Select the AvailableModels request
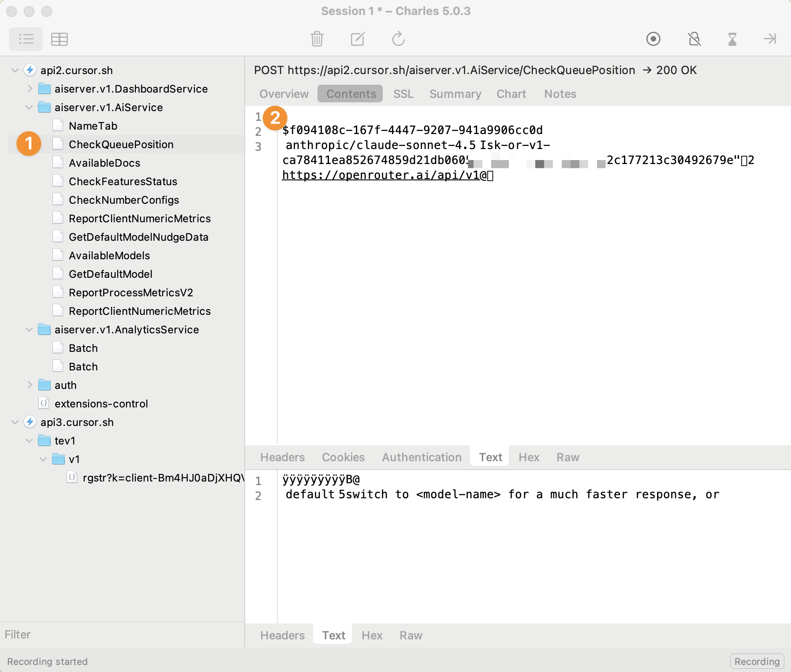This screenshot has height=672, width=791. coord(109,255)
